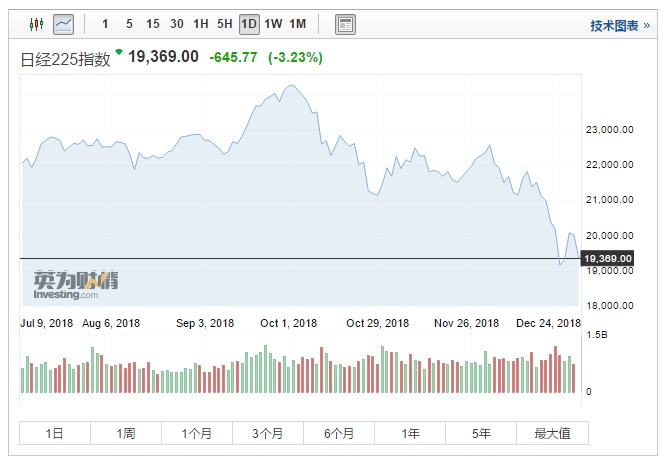Select the 1日 range tab
Screen dimensions: 666x462
[55, 433]
